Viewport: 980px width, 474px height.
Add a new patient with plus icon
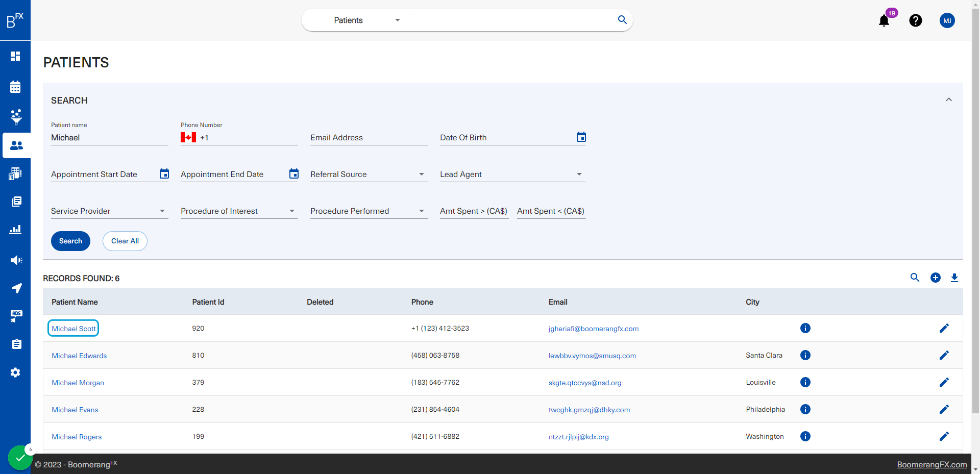click(x=936, y=278)
